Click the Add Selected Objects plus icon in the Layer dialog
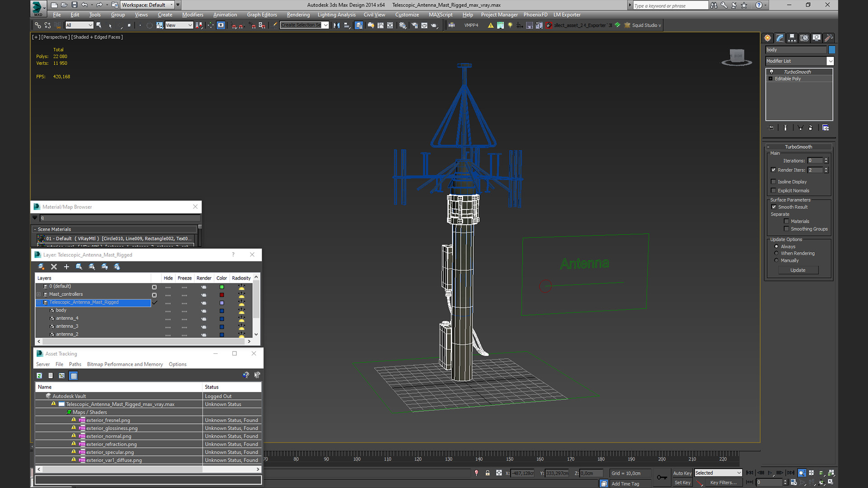Image resolution: width=868 pixels, height=488 pixels. coord(66,267)
